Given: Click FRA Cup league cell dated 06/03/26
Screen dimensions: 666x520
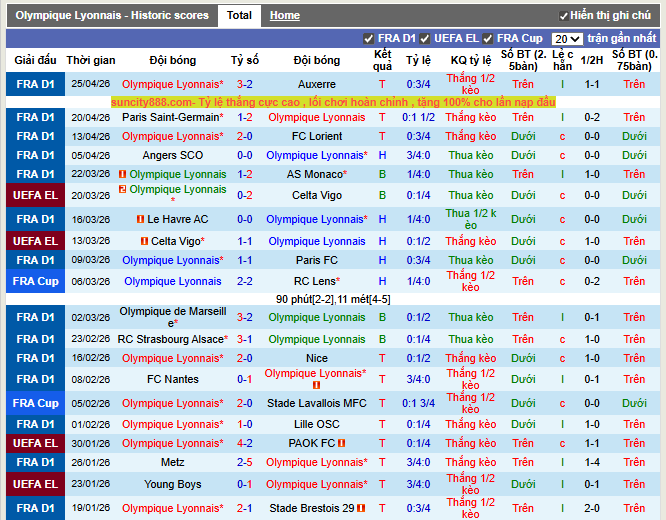Looking at the screenshot, I should tap(36, 281).
